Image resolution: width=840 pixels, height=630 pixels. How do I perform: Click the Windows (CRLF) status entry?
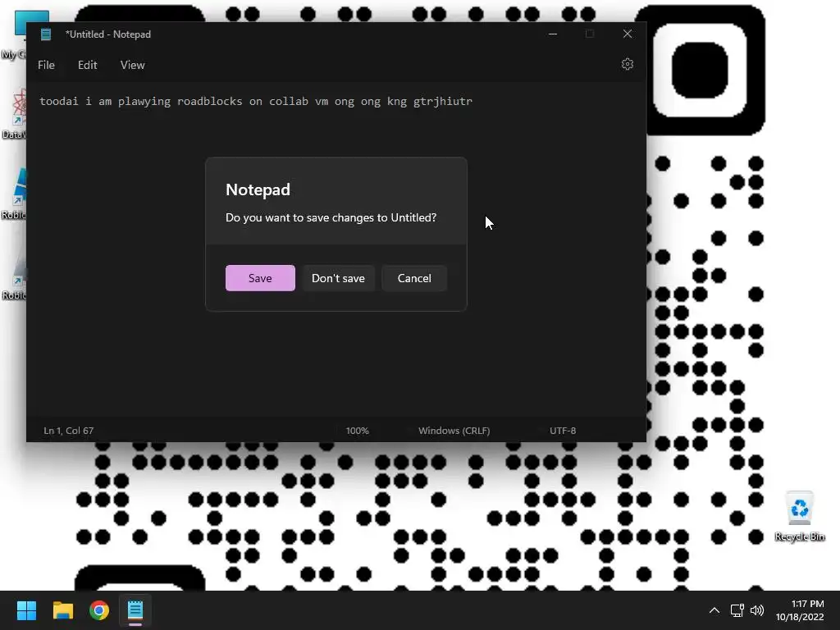click(454, 430)
